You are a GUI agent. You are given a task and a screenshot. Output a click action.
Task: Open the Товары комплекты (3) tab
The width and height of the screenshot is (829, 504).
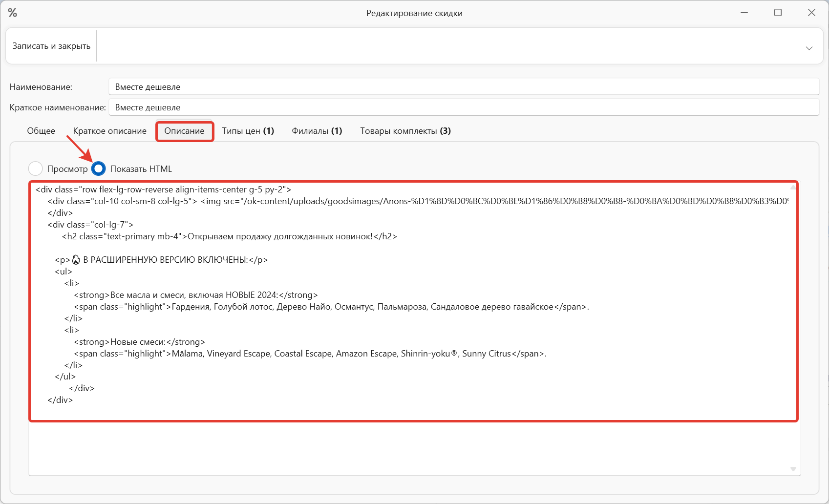click(405, 131)
